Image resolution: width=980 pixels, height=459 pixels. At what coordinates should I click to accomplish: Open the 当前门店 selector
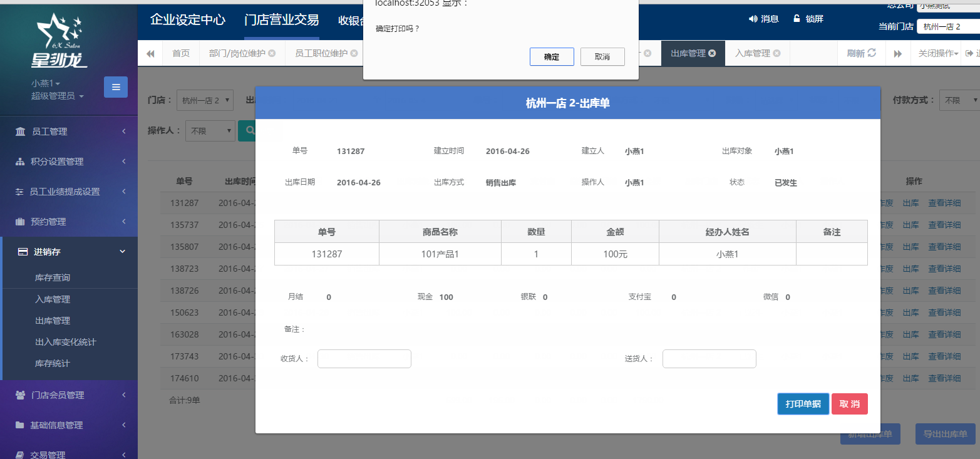click(x=948, y=26)
